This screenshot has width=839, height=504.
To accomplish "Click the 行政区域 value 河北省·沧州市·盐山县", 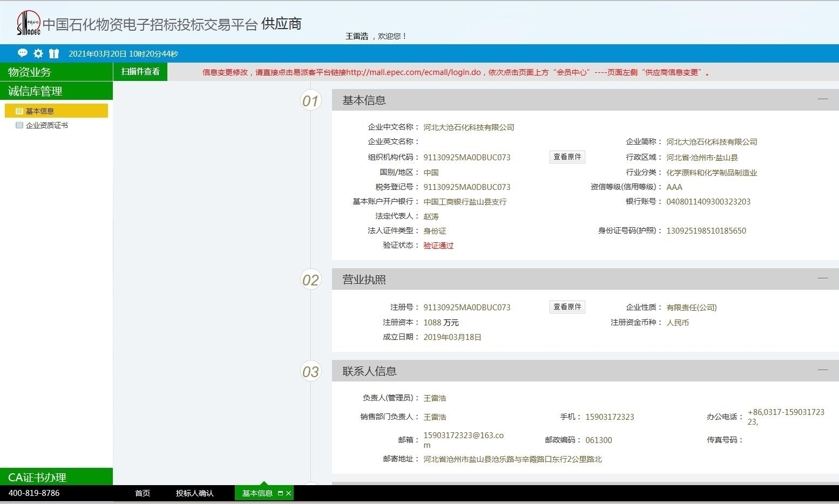I will [x=702, y=158].
